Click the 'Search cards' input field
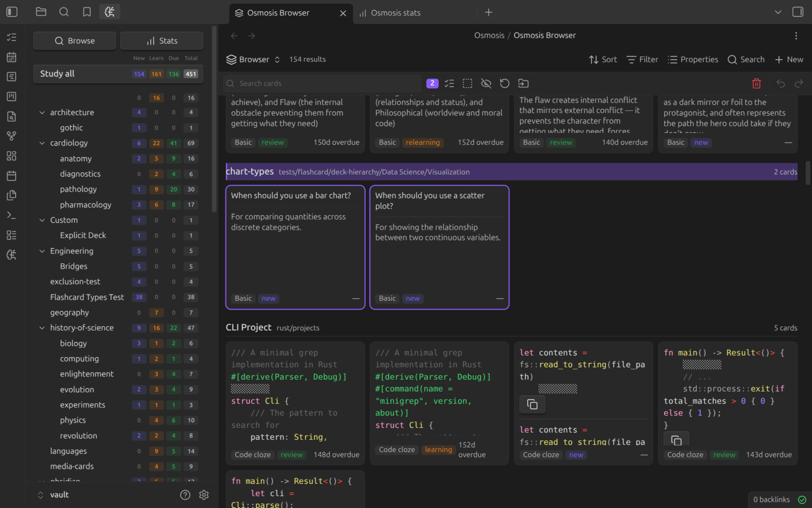Viewport: 812px width, 508px height. [322, 83]
